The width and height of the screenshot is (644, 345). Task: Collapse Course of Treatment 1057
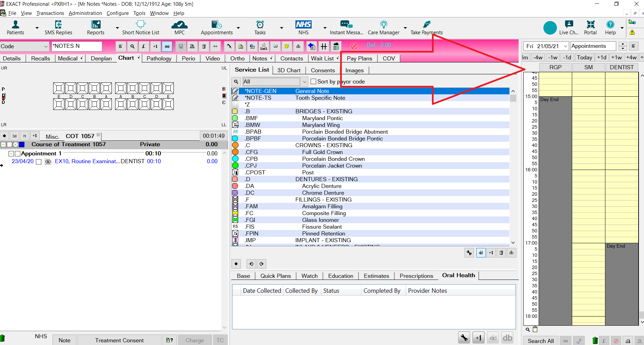click(x=3, y=145)
